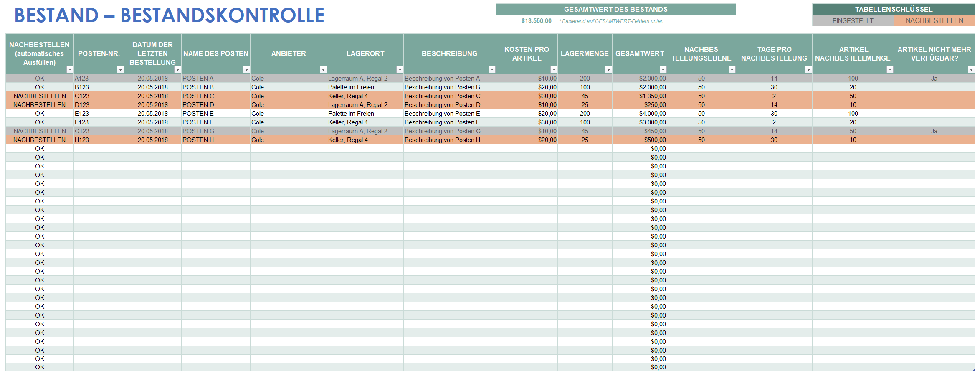Click 'Palette im Freien' in POSTEN B row

point(365,87)
